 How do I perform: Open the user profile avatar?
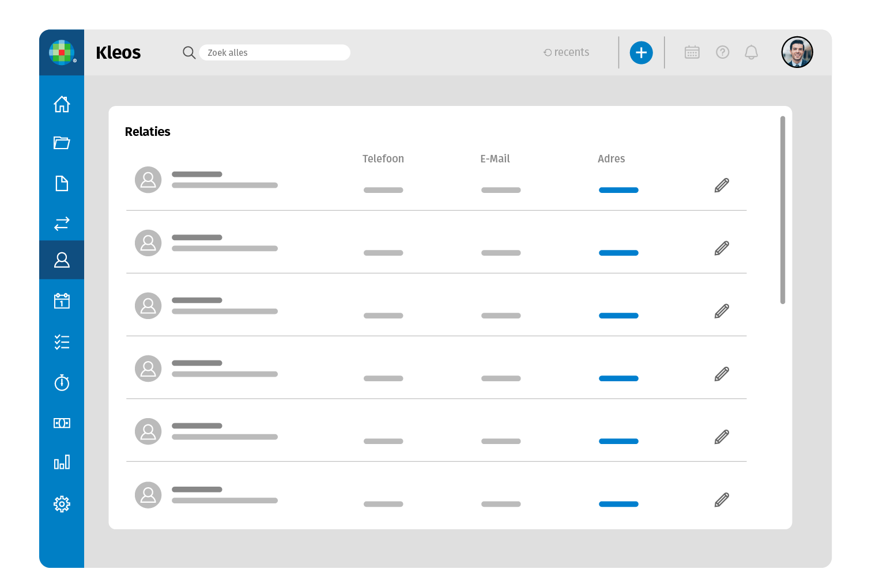pyautogui.click(x=797, y=52)
